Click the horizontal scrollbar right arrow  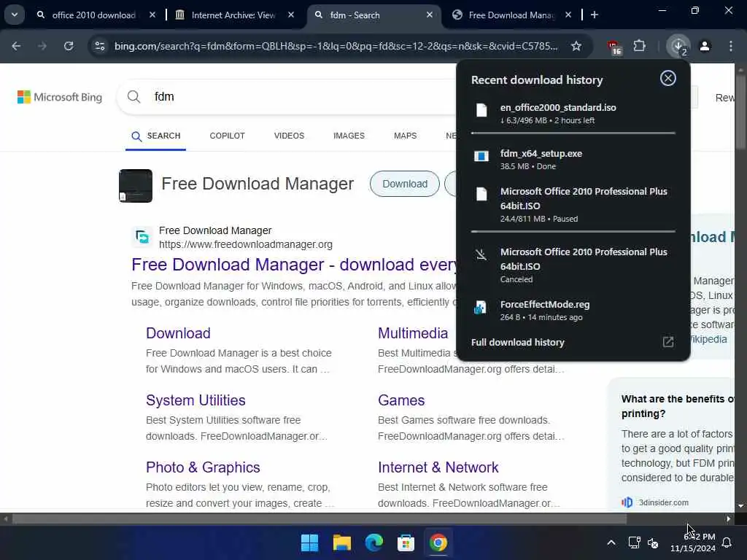coord(729,519)
